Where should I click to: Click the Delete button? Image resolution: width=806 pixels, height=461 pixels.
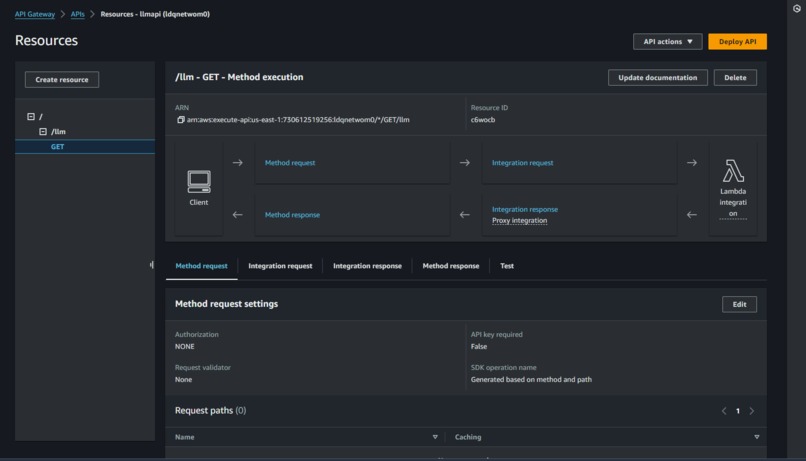[735, 78]
